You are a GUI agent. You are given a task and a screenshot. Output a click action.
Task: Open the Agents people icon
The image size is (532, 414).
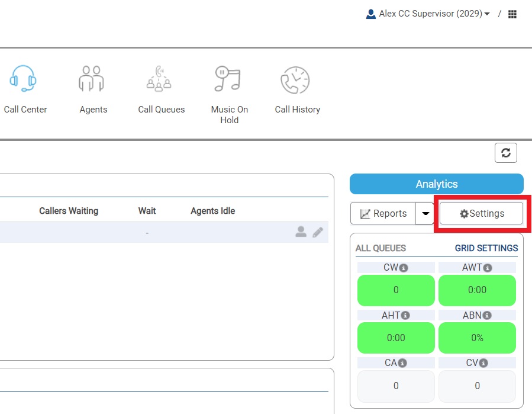91,79
